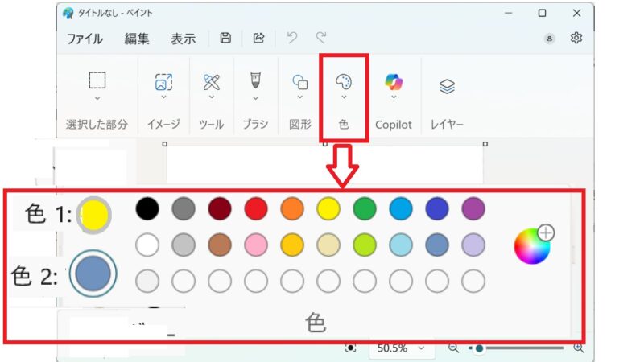The width and height of the screenshot is (644, 362).
Task: Click the zoom slider handle
Action: (x=479, y=348)
